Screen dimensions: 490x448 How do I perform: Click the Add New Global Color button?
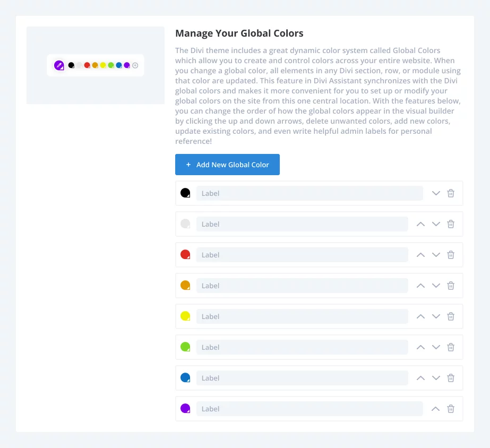pos(227,165)
